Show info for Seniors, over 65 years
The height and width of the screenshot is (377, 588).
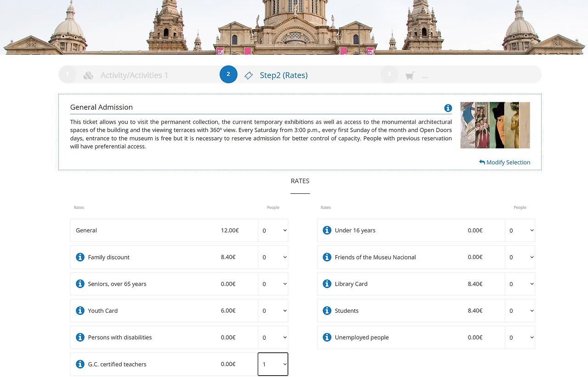pos(80,284)
